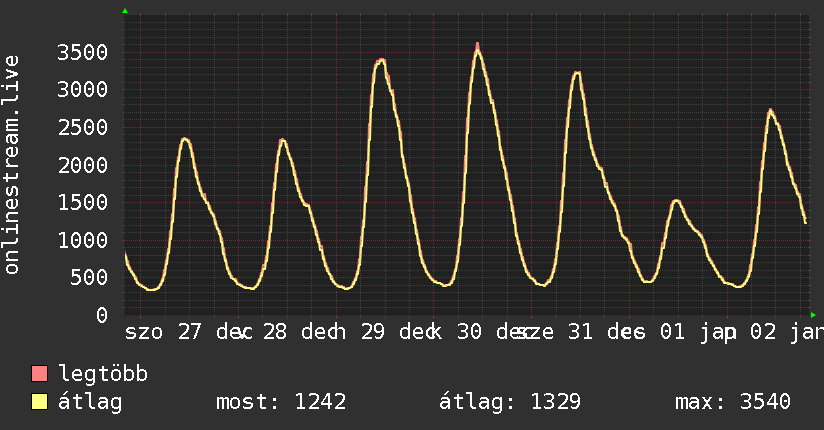The width and height of the screenshot is (824, 430).
Task: Click the átlag: 1329 statistic
Action: [510, 402]
